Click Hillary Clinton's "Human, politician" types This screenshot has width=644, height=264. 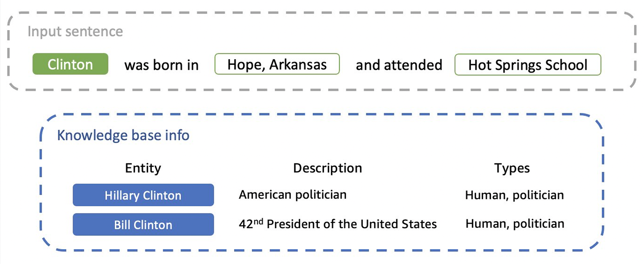tap(514, 195)
